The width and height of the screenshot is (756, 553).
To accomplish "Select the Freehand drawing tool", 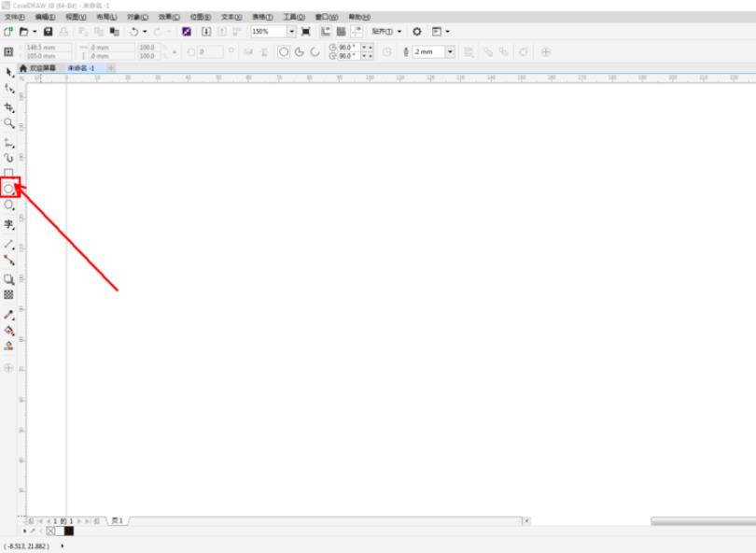I will tap(9, 143).
